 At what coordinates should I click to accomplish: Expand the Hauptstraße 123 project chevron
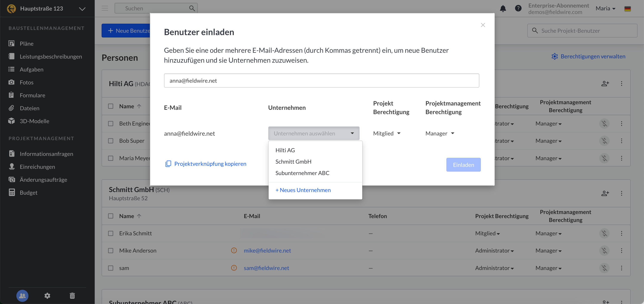click(x=82, y=9)
